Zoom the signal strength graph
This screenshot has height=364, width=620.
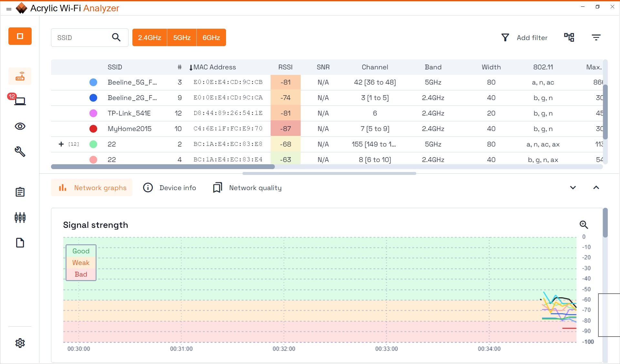pos(584,225)
